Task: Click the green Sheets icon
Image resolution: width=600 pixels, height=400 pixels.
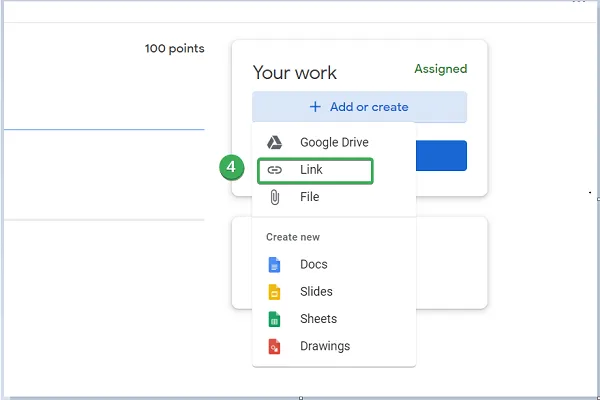Action: coord(274,319)
